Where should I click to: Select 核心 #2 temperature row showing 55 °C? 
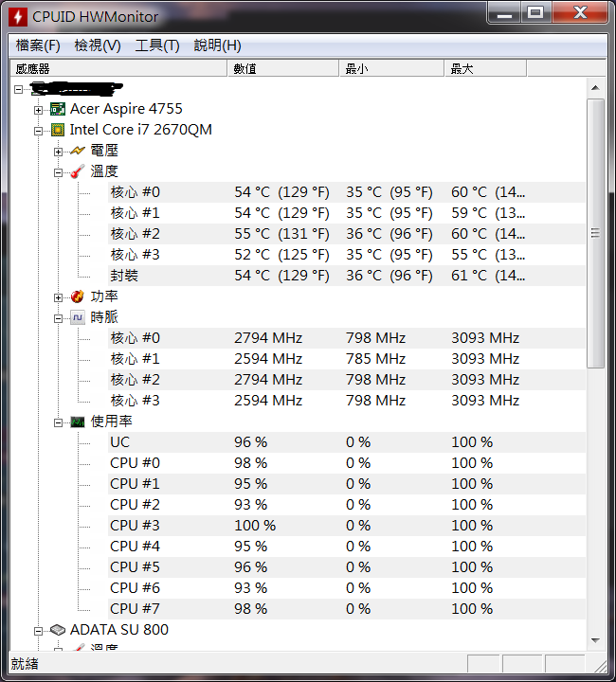346,234
